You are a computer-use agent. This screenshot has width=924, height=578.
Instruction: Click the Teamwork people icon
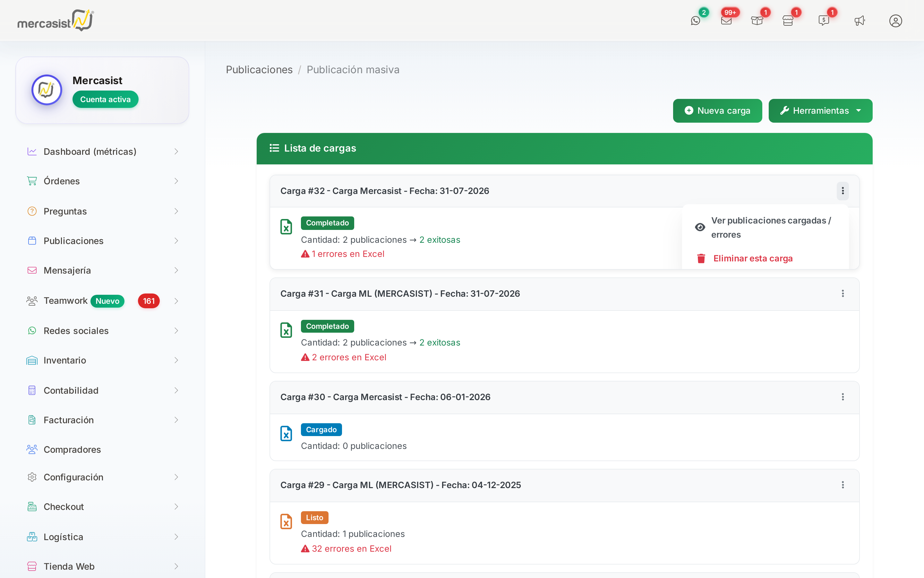point(32,301)
